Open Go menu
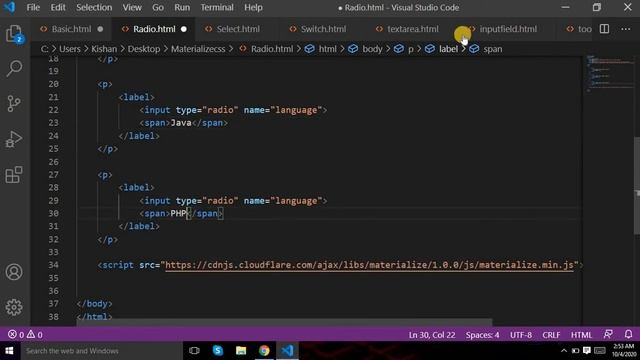 pos(158,7)
